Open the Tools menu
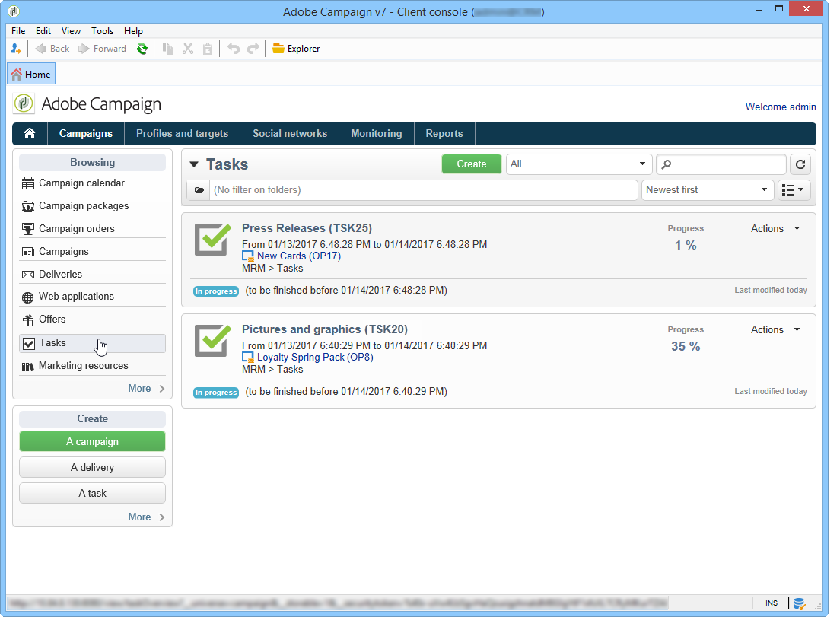 pos(102,31)
